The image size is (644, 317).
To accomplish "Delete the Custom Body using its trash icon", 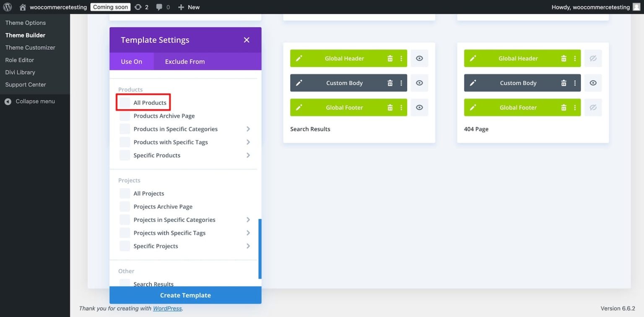I will 390,83.
